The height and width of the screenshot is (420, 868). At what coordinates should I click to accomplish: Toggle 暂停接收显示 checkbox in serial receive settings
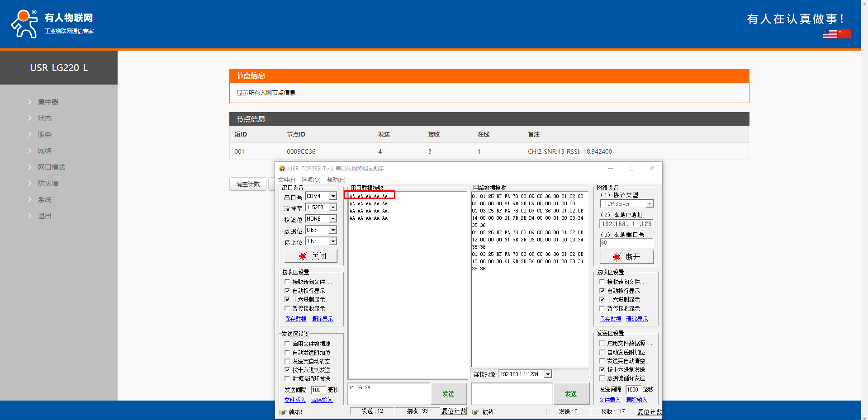coord(287,308)
